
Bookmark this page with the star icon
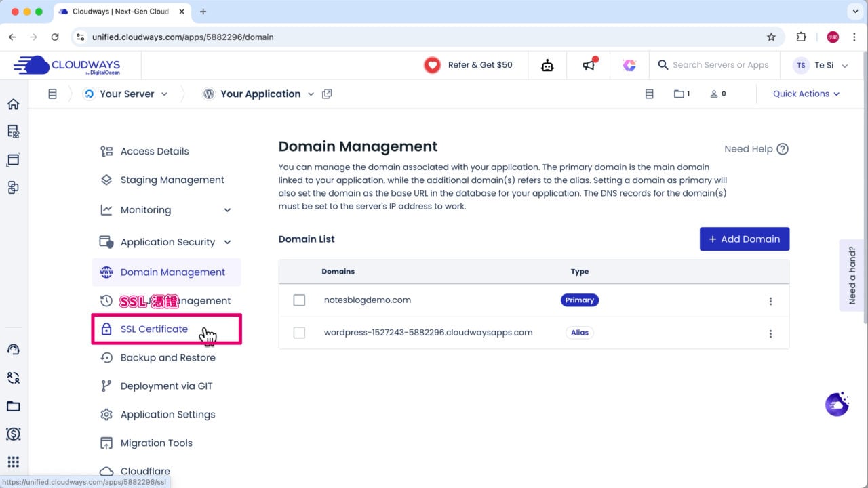(771, 37)
